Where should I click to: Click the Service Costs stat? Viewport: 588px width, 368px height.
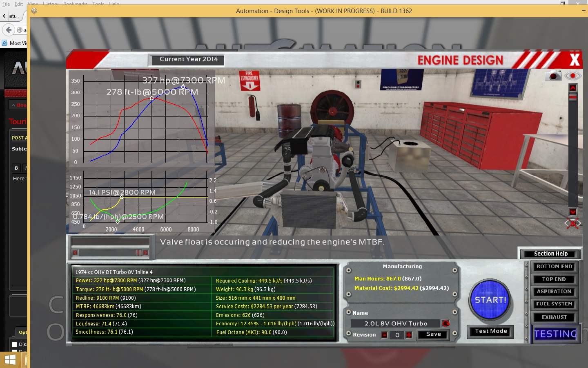click(273, 306)
